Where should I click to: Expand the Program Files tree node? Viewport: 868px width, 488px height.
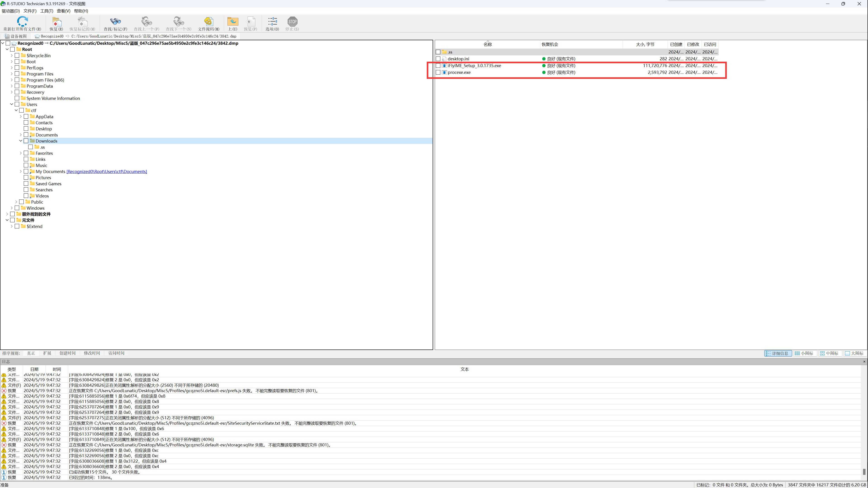point(12,74)
